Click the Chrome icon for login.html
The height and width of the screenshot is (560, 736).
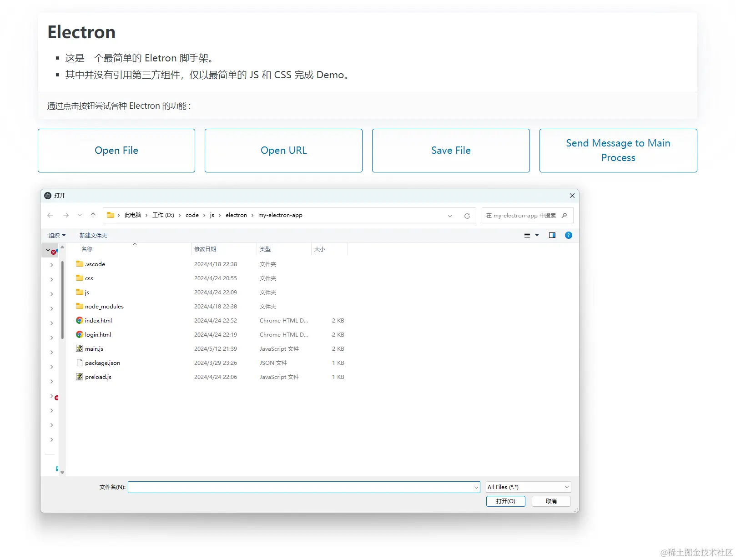pos(80,334)
